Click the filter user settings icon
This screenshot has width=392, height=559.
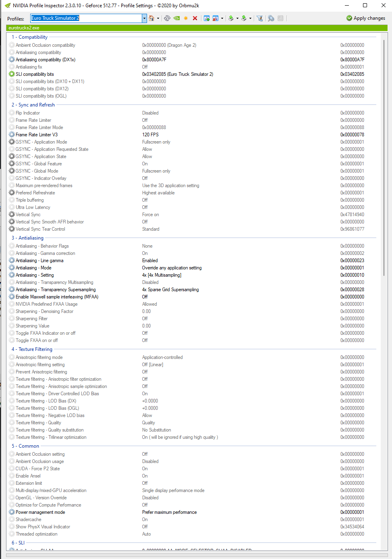point(260,18)
